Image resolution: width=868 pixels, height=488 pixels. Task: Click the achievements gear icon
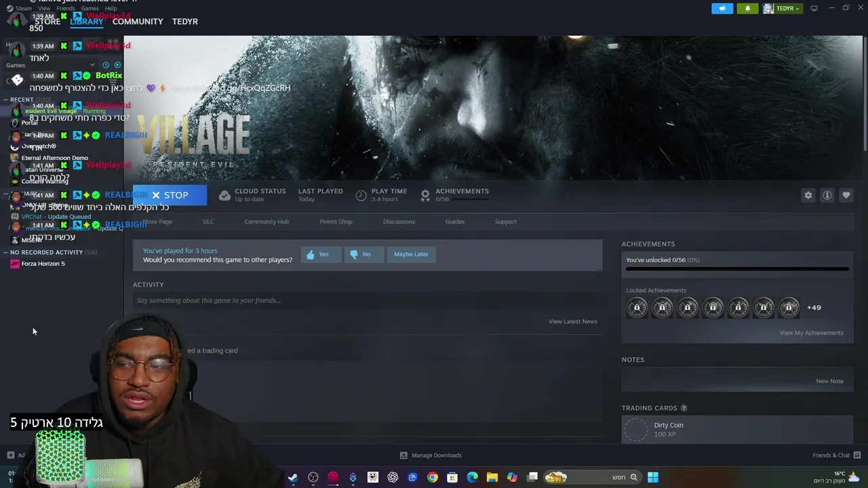(425, 195)
